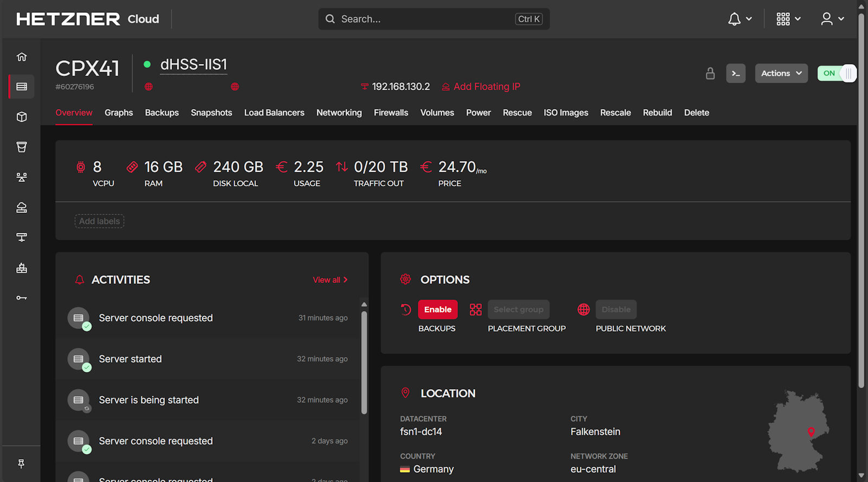The image size is (868, 482).
Task: Click the fsn1-dc14 datacenter value
Action: (x=421, y=432)
